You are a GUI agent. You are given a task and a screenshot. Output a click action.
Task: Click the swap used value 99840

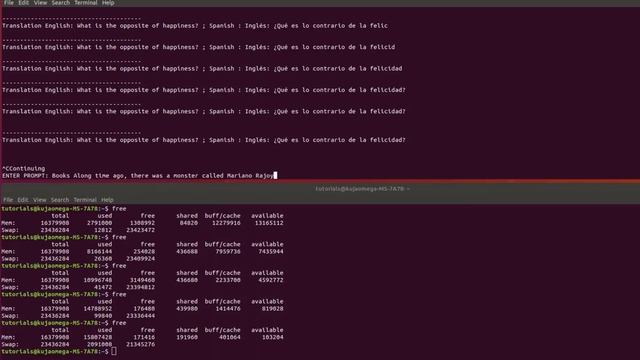pyautogui.click(x=103, y=316)
